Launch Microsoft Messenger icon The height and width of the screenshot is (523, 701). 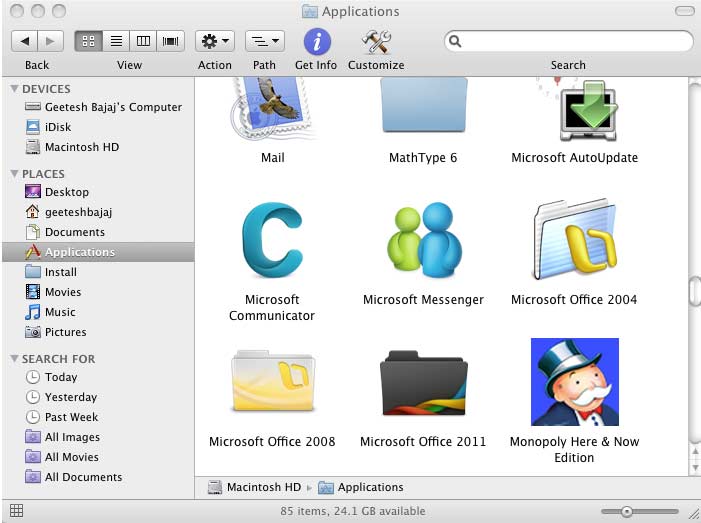pyautogui.click(x=424, y=240)
